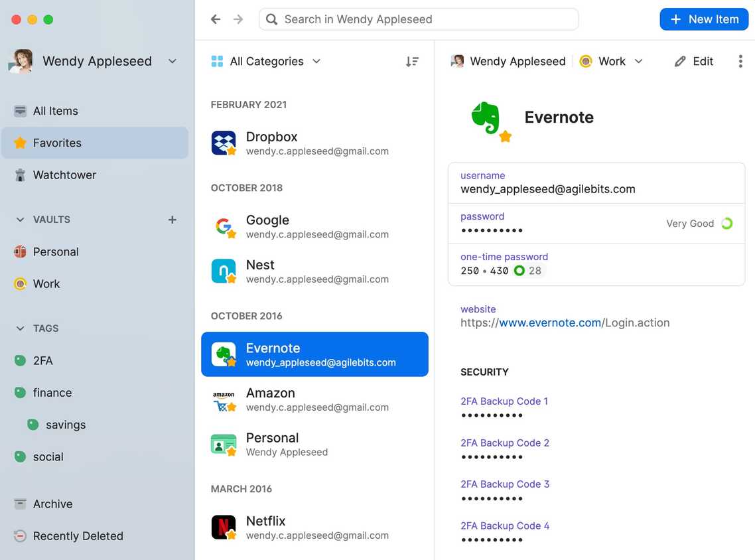This screenshot has height=560, width=755.
Task: Select All Items in sidebar
Action: pyautogui.click(x=94, y=111)
